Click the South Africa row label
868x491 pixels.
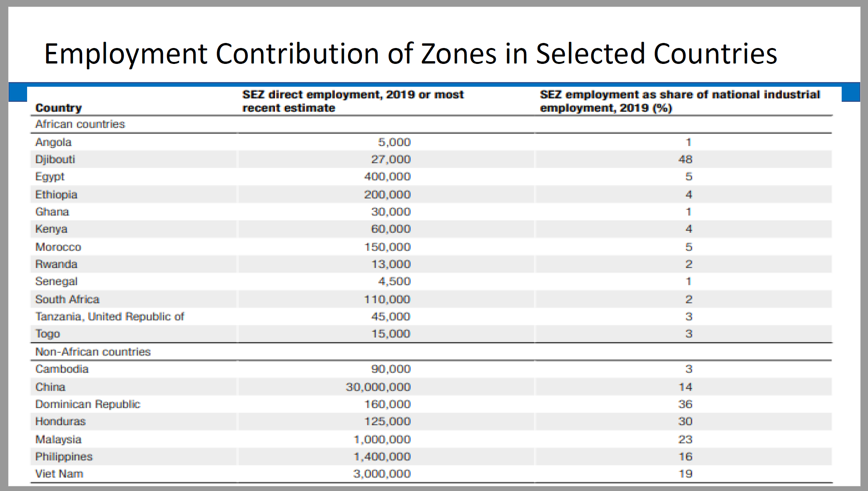[x=67, y=299]
